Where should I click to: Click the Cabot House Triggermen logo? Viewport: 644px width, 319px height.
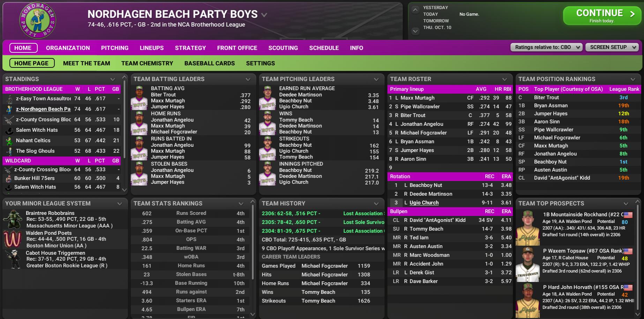pos(13,259)
